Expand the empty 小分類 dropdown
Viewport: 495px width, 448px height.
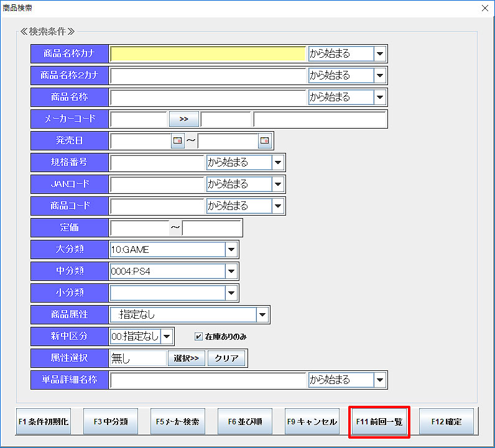coord(231,293)
